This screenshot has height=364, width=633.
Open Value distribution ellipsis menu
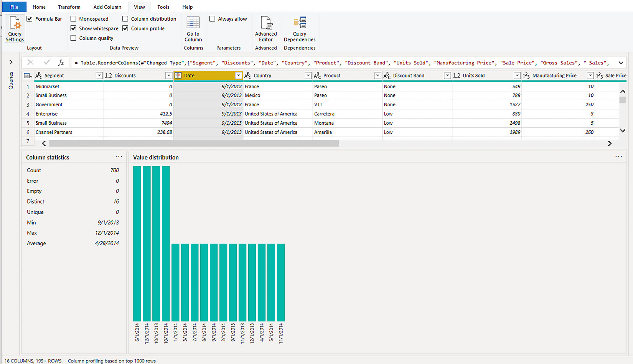[618, 156]
